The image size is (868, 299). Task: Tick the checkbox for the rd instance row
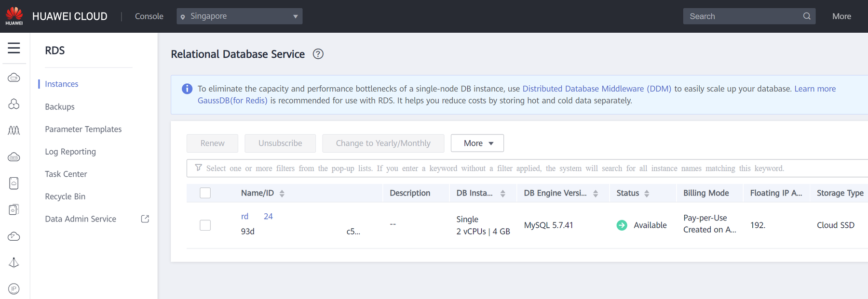[205, 225]
